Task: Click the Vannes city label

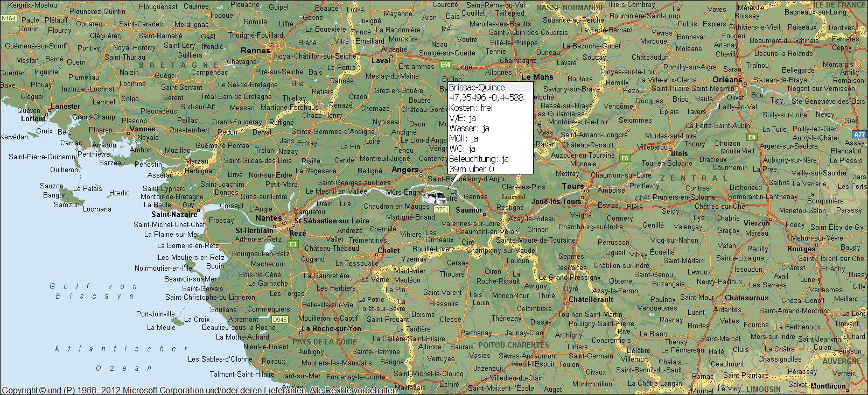Action: click(143, 129)
